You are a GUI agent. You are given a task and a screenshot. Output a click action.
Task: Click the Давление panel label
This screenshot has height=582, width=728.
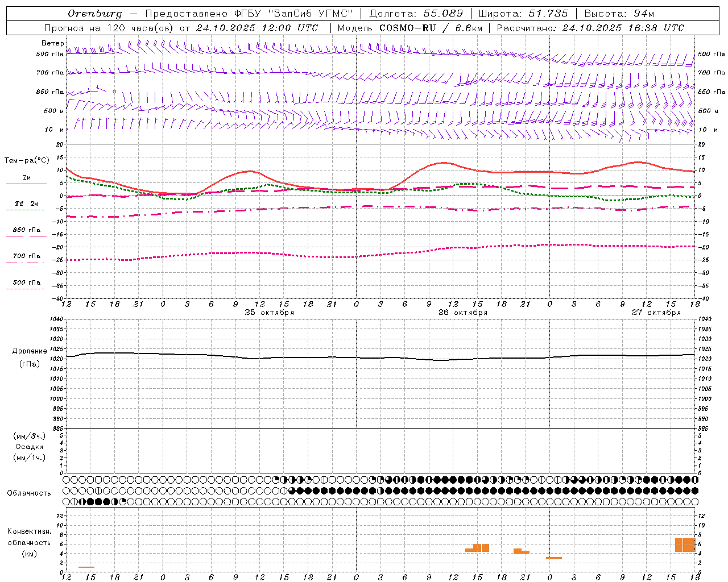(30, 351)
